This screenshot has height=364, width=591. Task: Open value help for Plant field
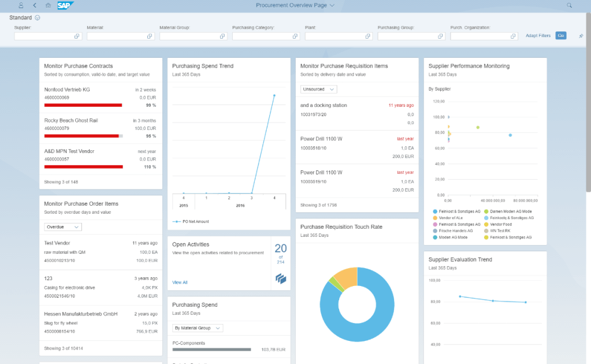click(367, 36)
